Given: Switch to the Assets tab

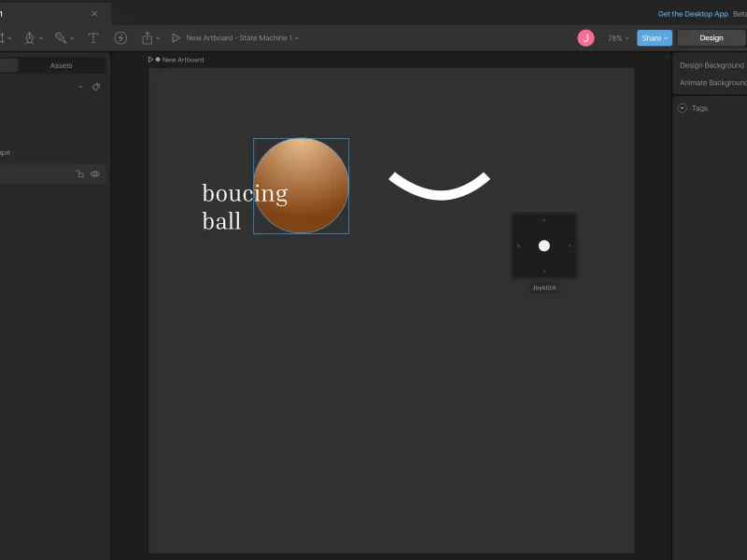Looking at the screenshot, I should (62, 65).
